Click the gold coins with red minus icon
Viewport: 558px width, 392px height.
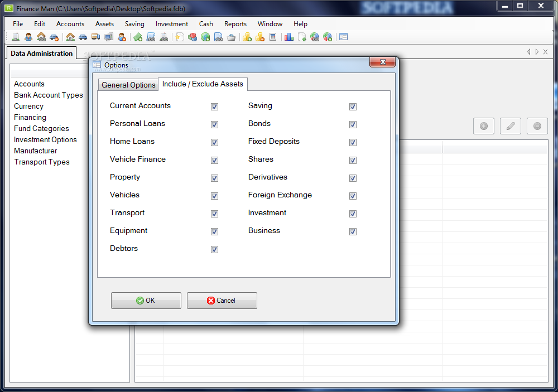coord(260,37)
